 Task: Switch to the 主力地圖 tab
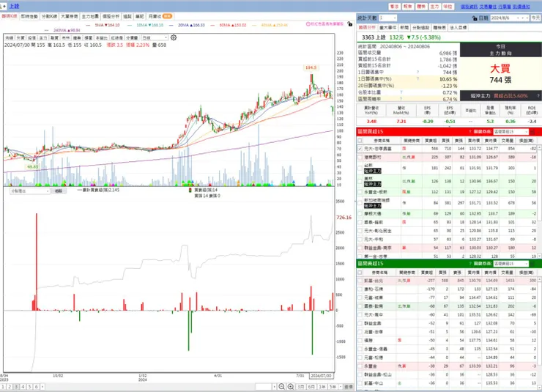tap(90, 16)
